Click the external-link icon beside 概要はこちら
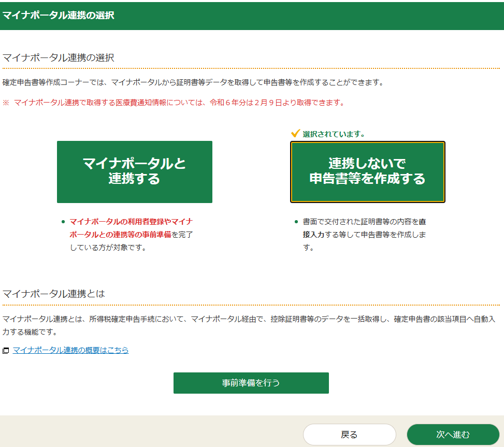 [x=6, y=351]
